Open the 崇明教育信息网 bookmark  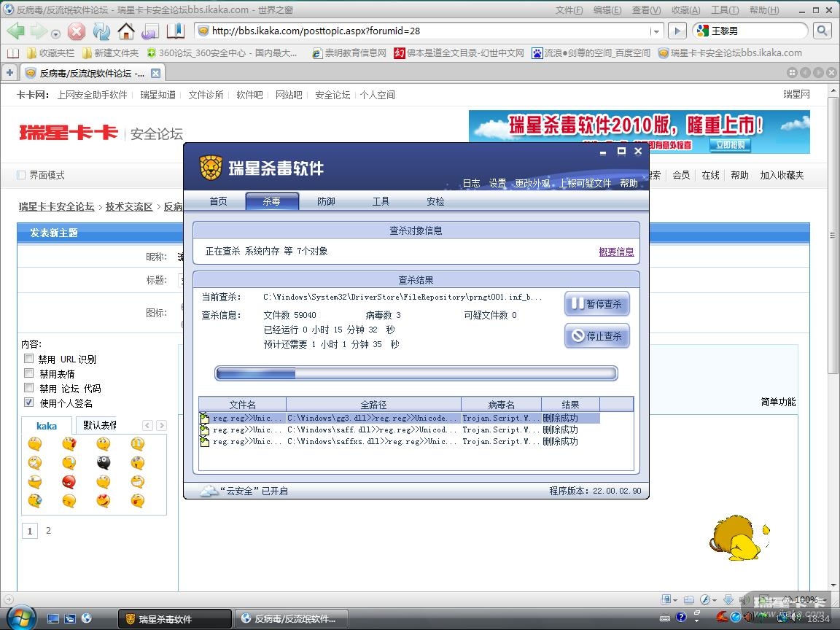click(x=349, y=53)
